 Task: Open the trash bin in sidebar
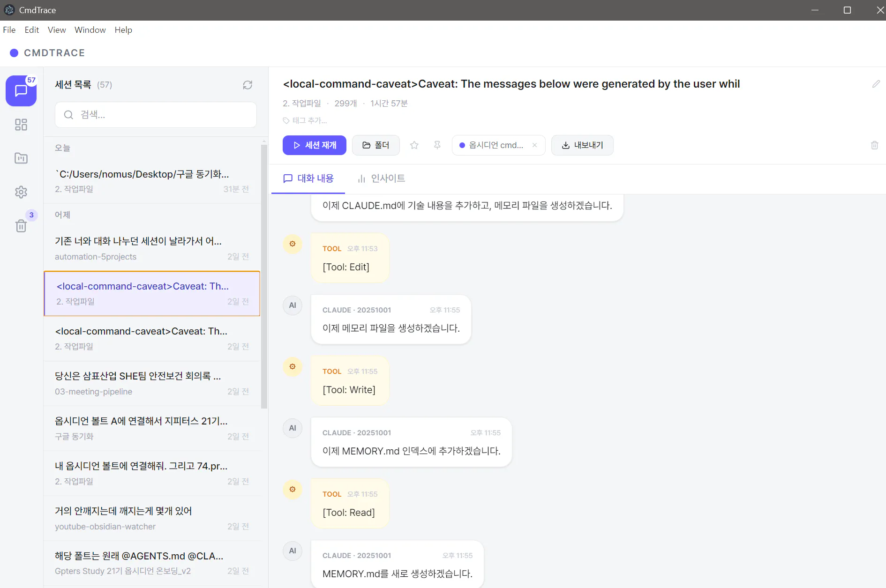tap(21, 226)
